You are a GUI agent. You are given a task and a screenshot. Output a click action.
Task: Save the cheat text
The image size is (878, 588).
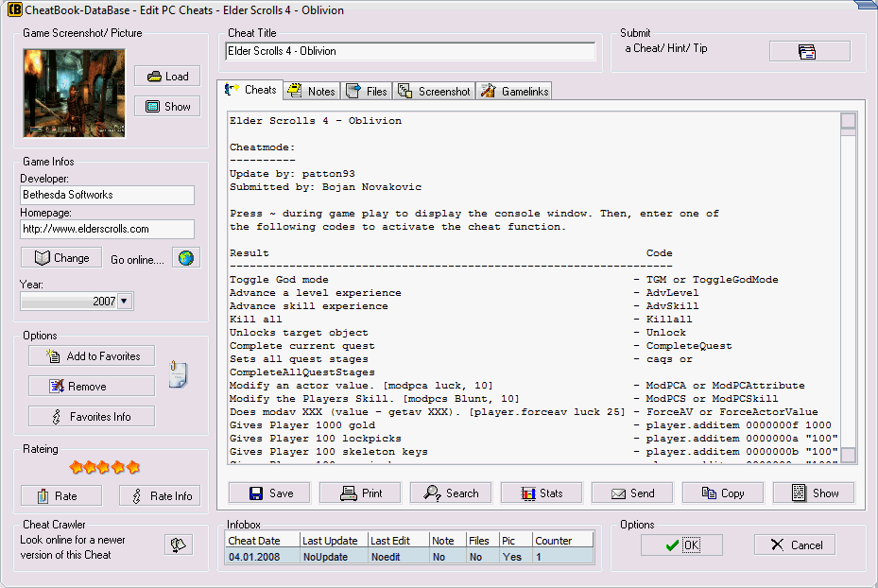(x=270, y=493)
